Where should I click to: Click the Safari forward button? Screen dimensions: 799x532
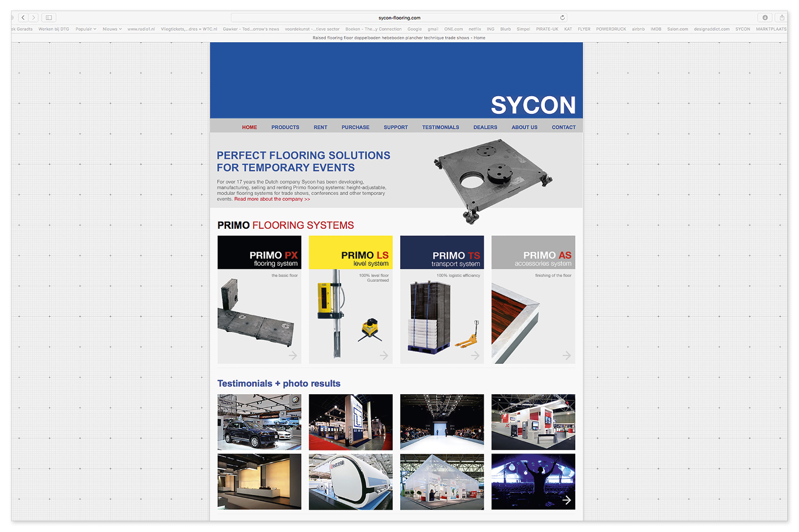33,18
